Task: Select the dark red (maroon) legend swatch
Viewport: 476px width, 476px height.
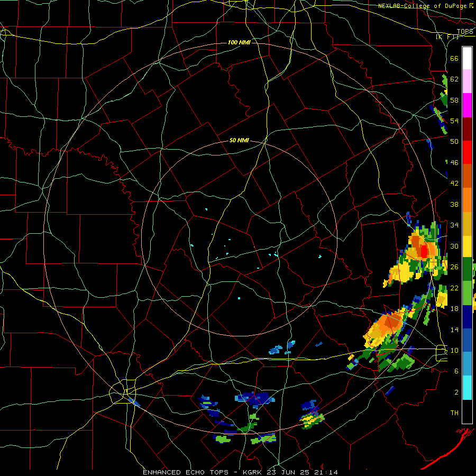Action: [467, 129]
